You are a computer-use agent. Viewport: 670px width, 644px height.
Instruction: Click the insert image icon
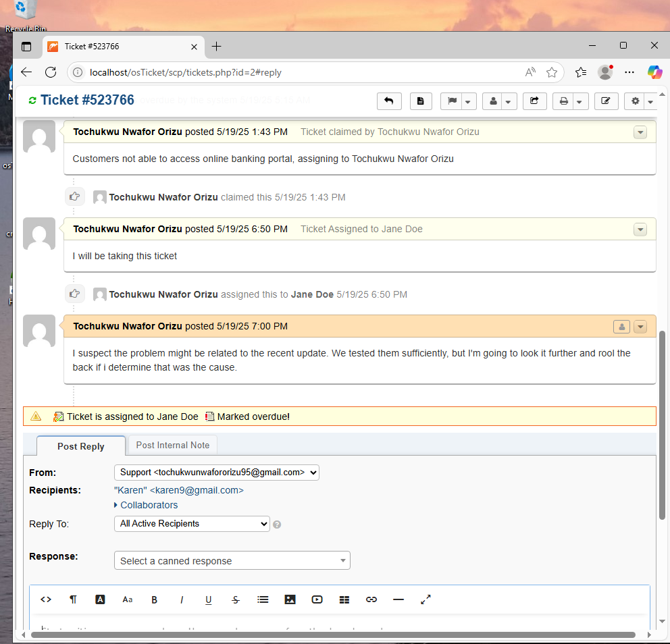[x=290, y=599]
